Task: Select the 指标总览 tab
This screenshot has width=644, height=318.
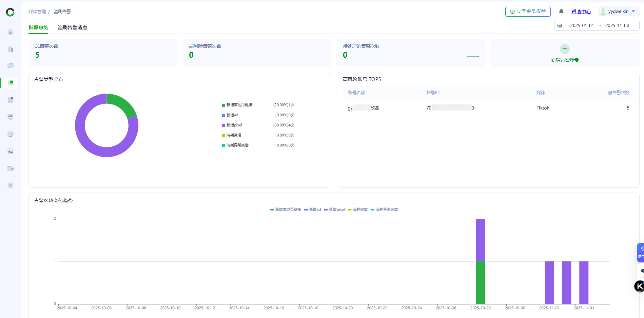Action: point(38,27)
